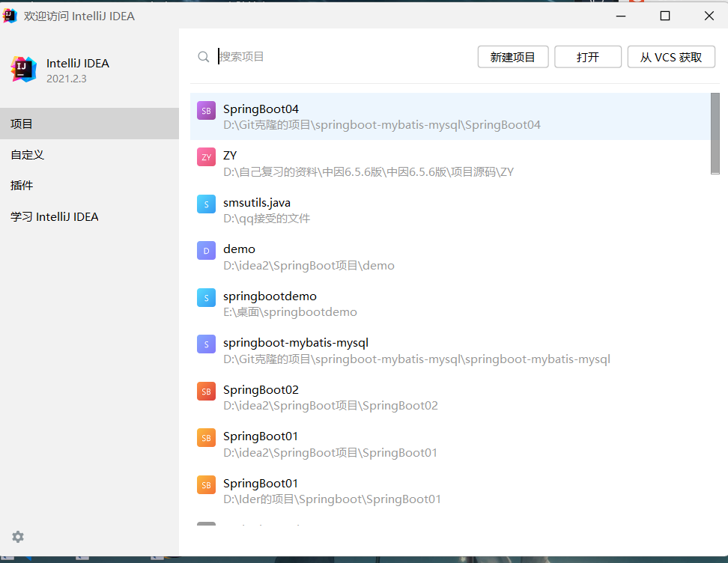This screenshot has width=728, height=563.
Task: Click the SpringBoot04 SB project icon
Action: (x=206, y=111)
